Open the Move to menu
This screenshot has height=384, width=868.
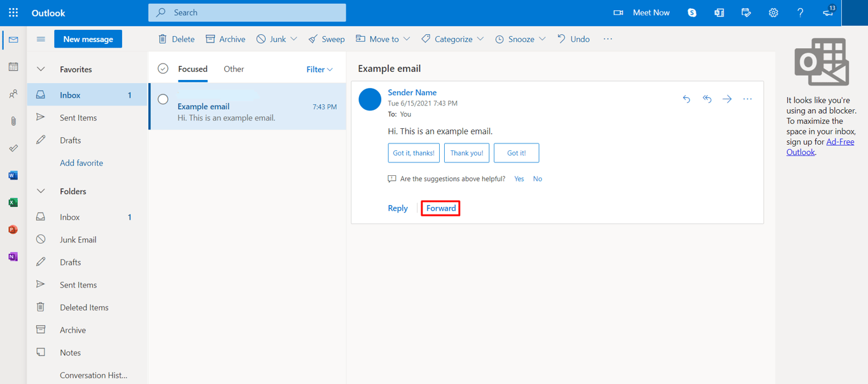pos(383,39)
